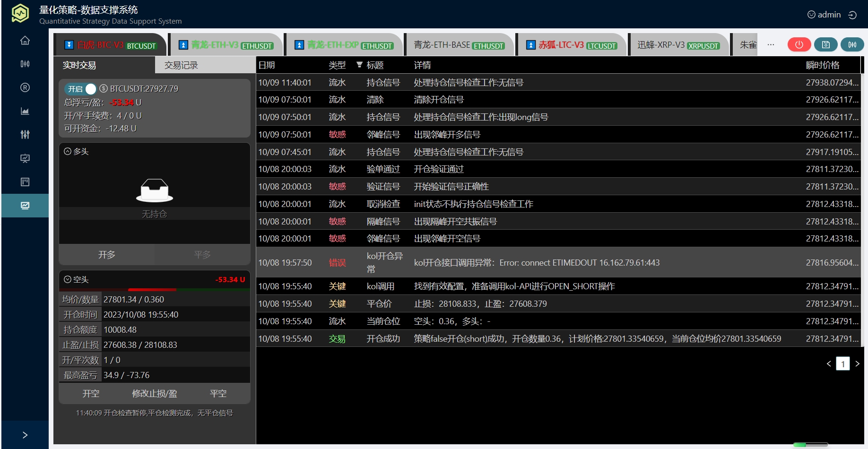Click the logout icon next to admin

coord(852,15)
